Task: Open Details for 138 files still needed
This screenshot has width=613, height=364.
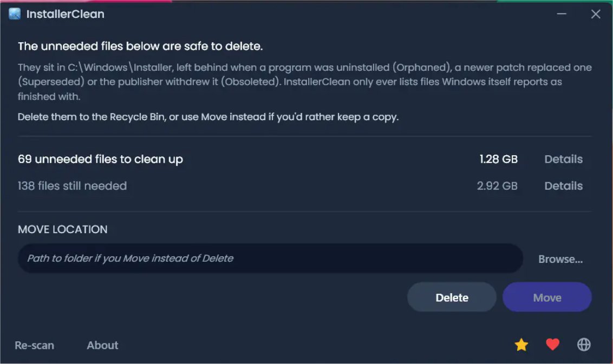Action: coord(563,186)
